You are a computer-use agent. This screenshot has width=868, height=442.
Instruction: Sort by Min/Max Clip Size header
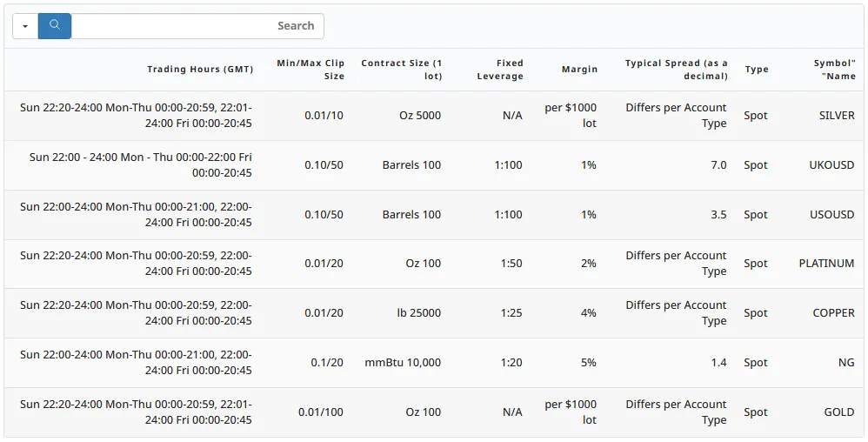click(x=310, y=70)
